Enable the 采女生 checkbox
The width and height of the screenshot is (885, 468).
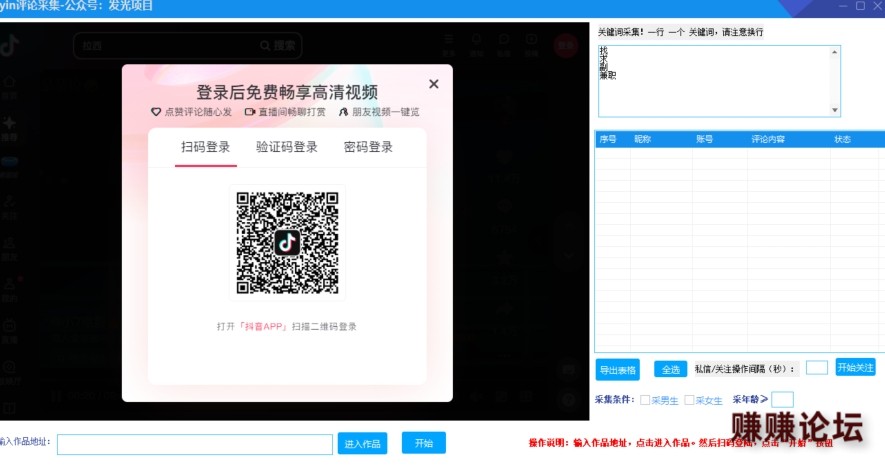click(689, 400)
